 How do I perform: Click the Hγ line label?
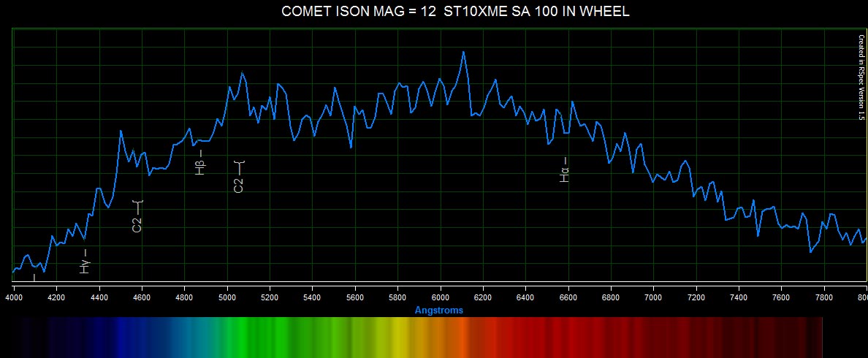coord(85,262)
